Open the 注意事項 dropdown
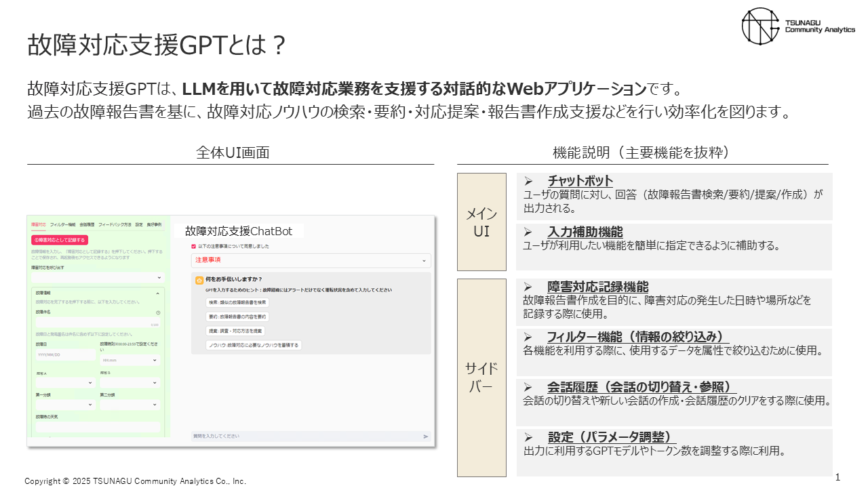The height and width of the screenshot is (488, 868). click(425, 260)
